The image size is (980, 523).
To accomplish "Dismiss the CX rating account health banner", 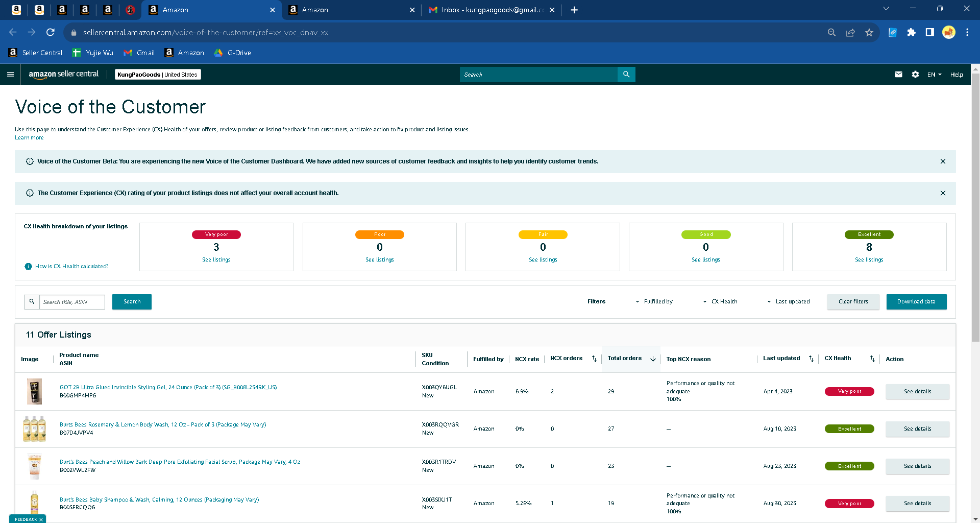I will click(x=943, y=193).
